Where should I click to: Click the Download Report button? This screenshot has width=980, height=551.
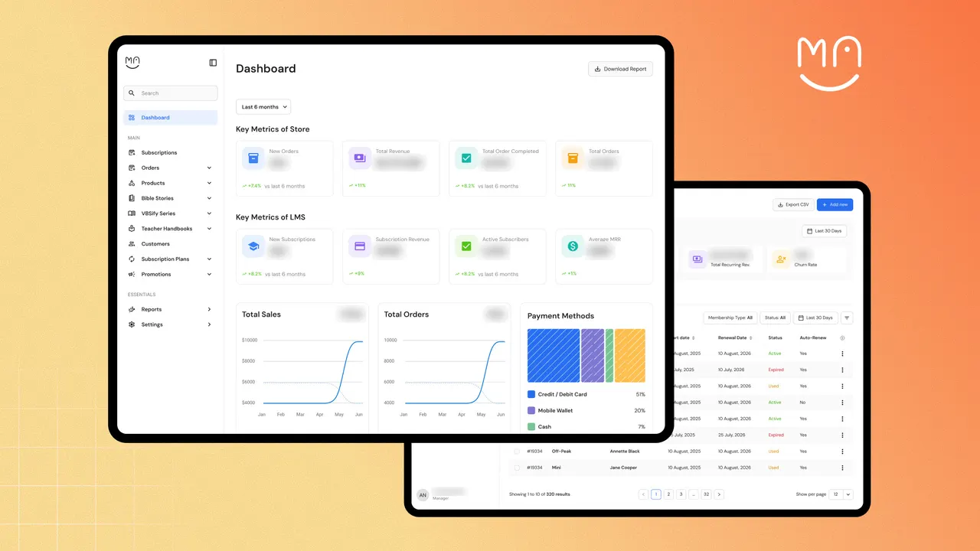click(x=620, y=69)
